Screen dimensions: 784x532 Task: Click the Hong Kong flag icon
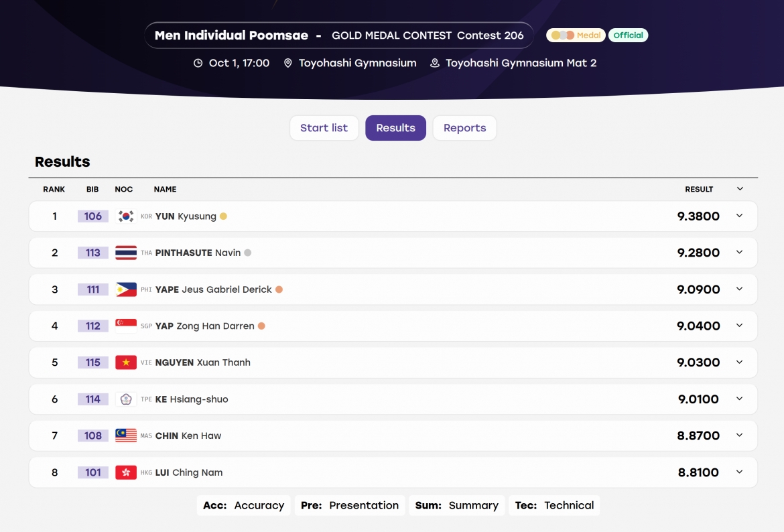126,472
